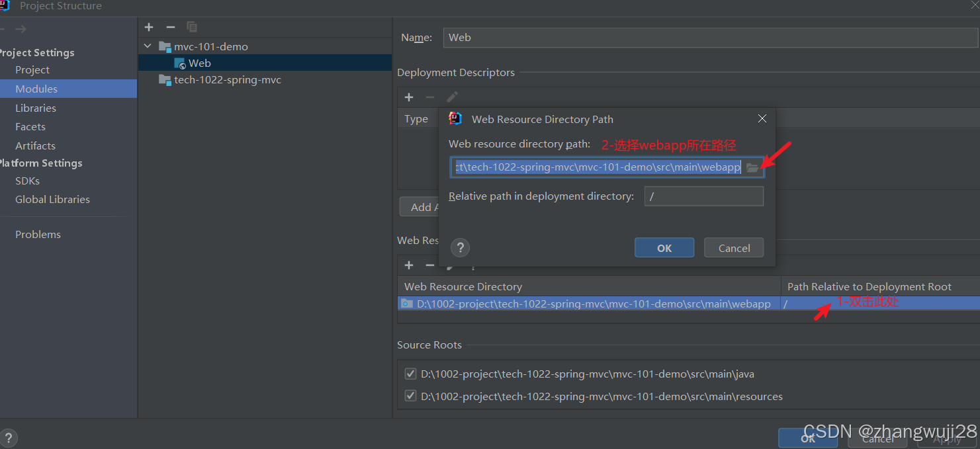Select the Web facet tree node

coord(199,63)
